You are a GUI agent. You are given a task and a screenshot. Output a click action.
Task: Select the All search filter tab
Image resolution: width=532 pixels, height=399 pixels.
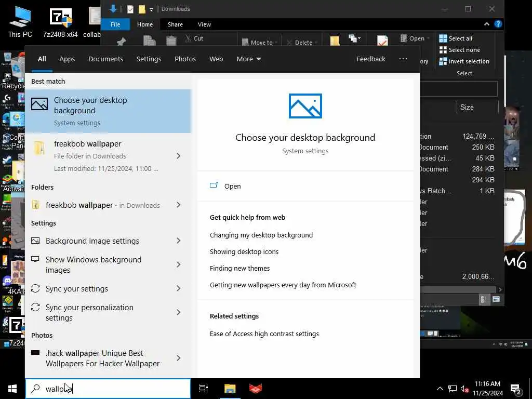click(x=42, y=59)
